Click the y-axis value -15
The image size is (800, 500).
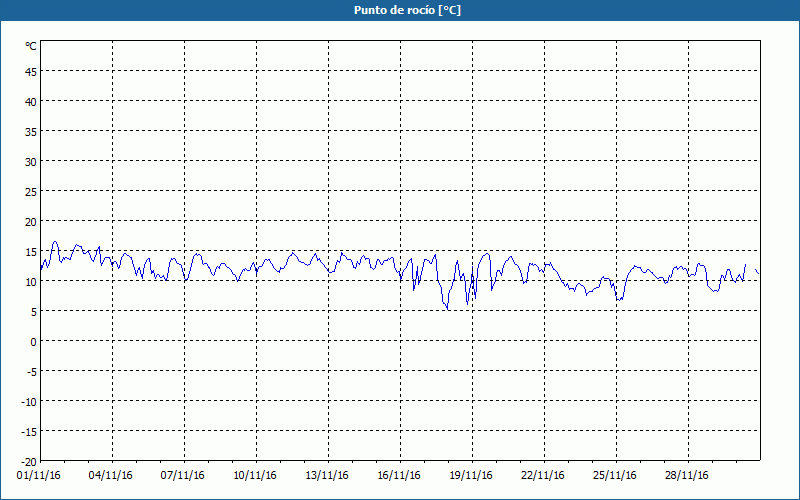pos(29,432)
